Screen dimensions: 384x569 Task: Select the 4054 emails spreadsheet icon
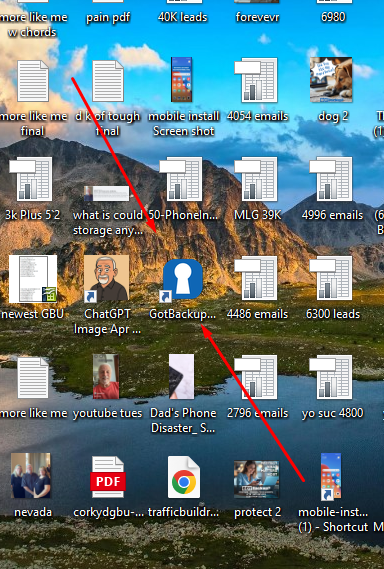[257, 80]
